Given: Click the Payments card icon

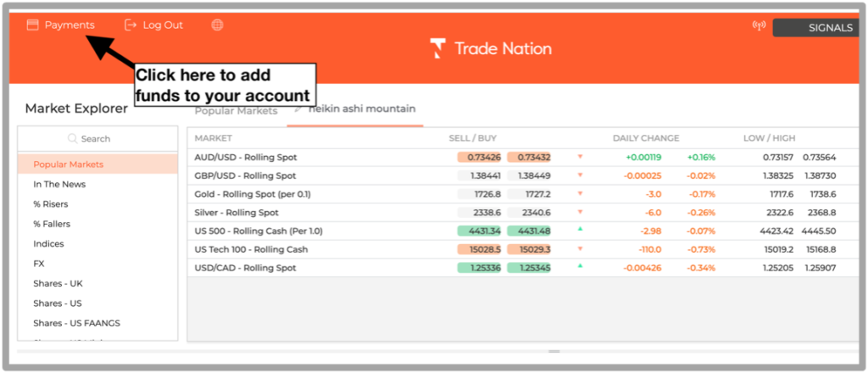Looking at the screenshot, I should pos(33,25).
